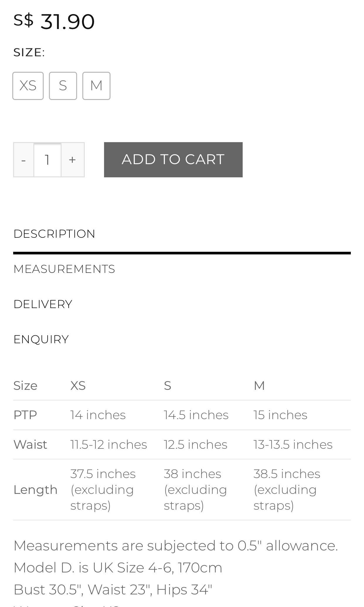This screenshot has width=364, height=607.
Task: Click the PTP row label
Action: (x=25, y=415)
